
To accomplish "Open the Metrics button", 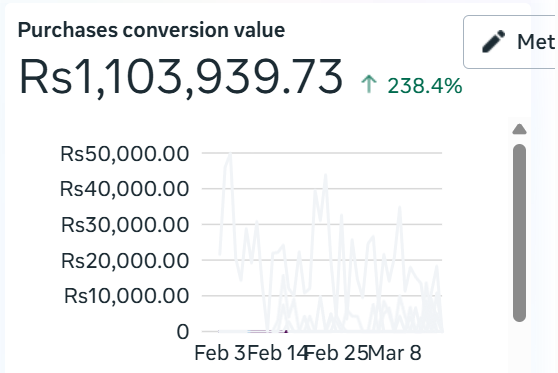I will (510, 42).
